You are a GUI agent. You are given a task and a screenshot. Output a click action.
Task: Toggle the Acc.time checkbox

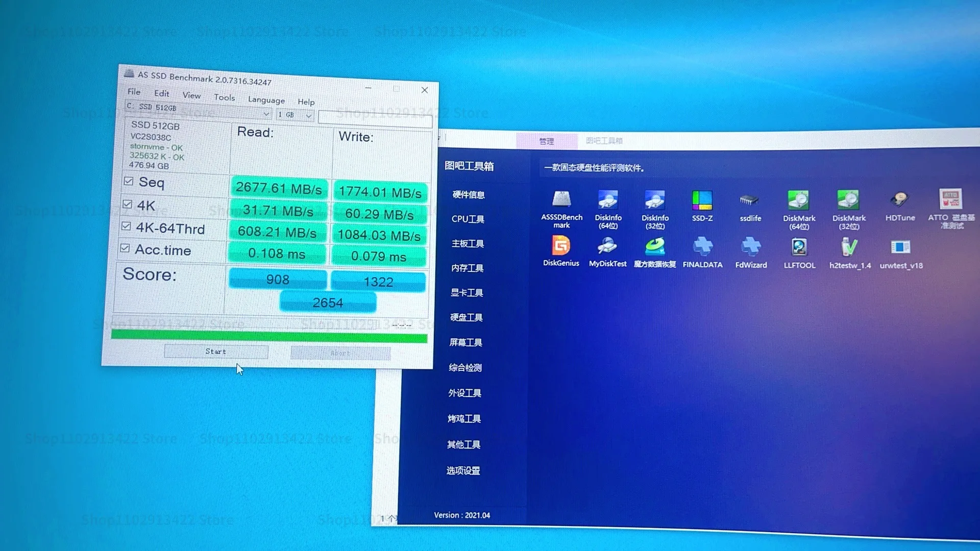[x=125, y=248]
